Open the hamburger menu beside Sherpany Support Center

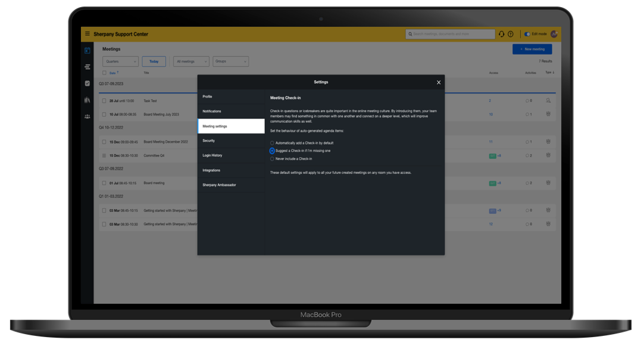point(87,34)
